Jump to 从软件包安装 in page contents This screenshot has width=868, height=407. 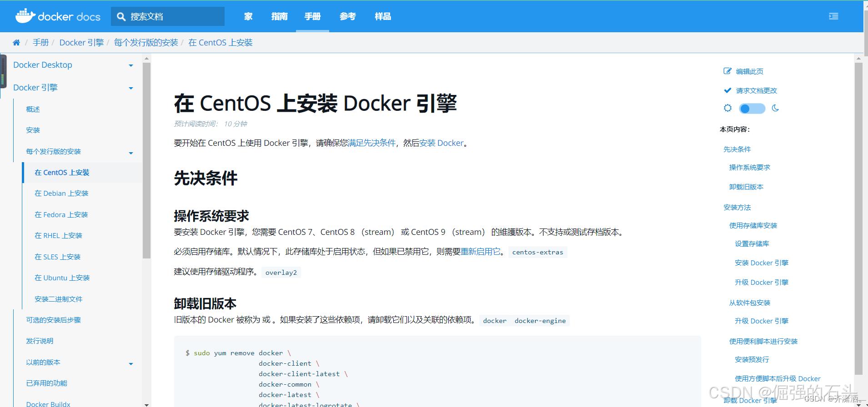[x=750, y=303]
